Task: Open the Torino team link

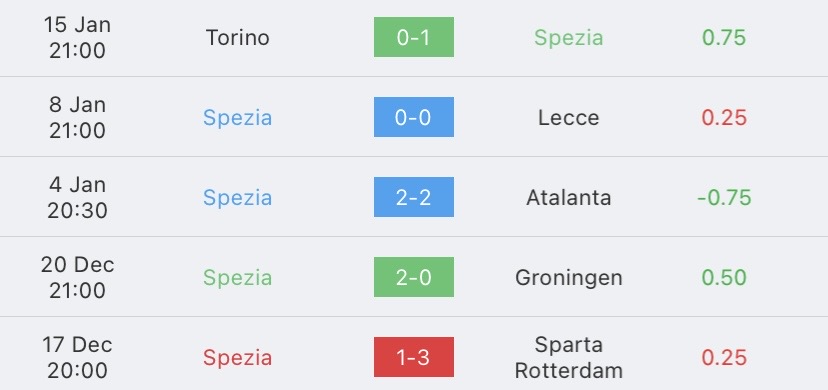Action: tap(238, 37)
